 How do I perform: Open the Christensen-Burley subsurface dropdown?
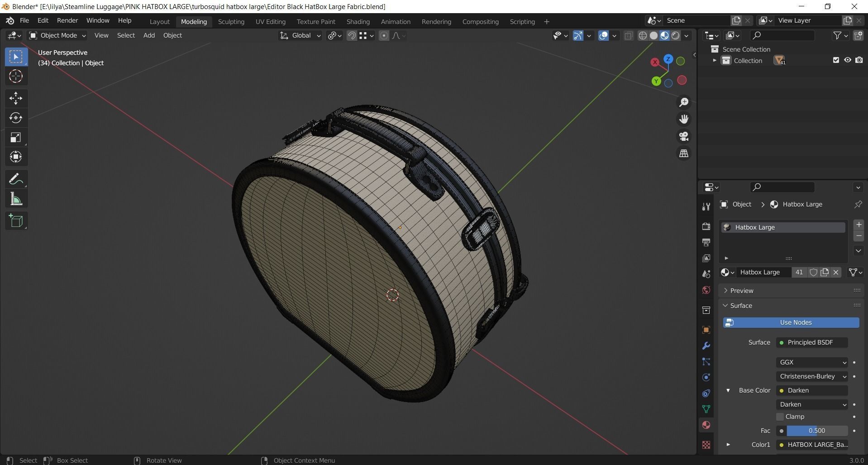(812, 376)
